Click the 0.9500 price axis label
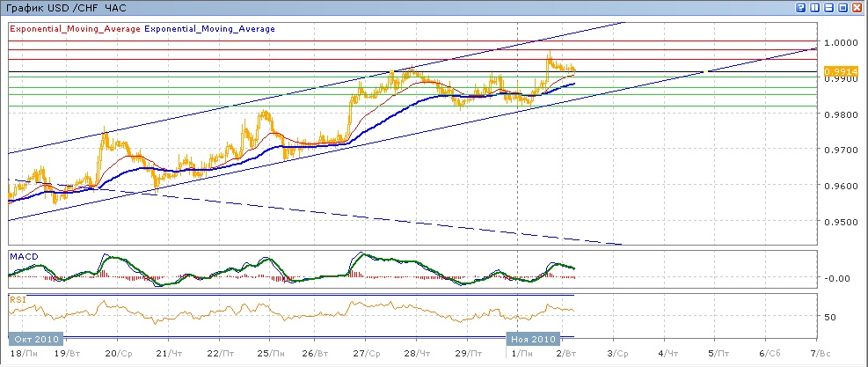Image resolution: width=868 pixels, height=367 pixels. 841,223
